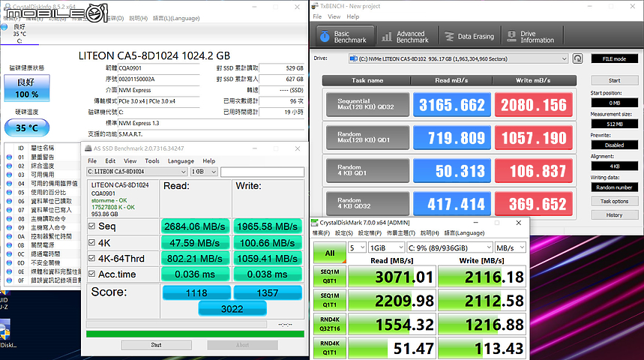Run All tests in CrystalDiskMark
The width and height of the screenshot is (644, 360).
pyautogui.click(x=330, y=253)
